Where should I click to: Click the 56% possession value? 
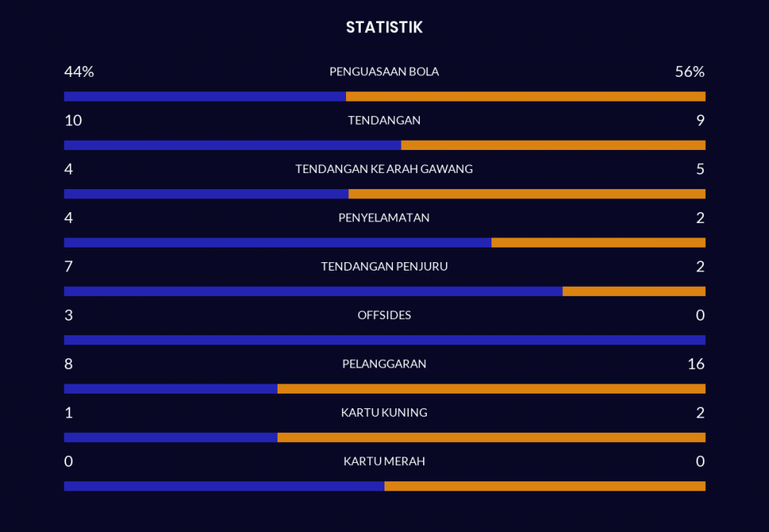[x=689, y=71]
